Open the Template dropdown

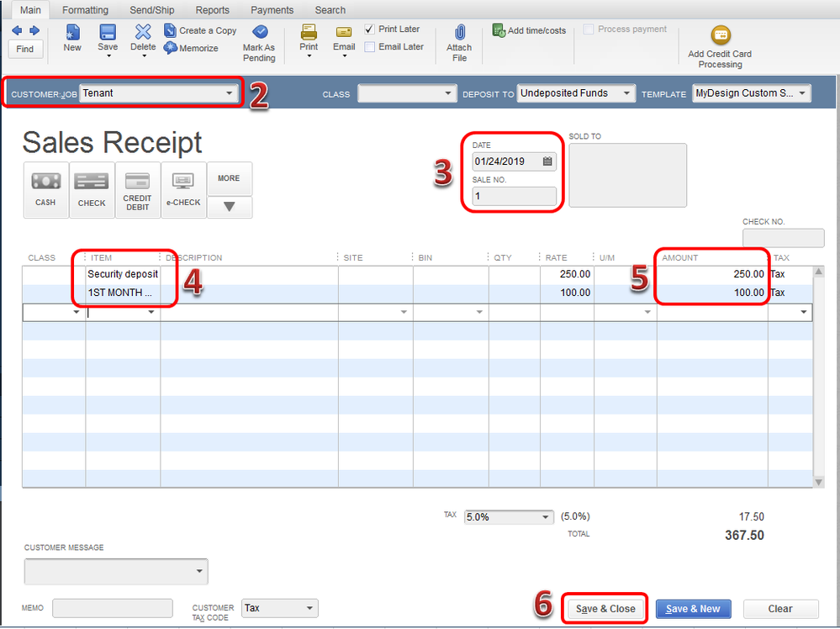pyautogui.click(x=802, y=93)
